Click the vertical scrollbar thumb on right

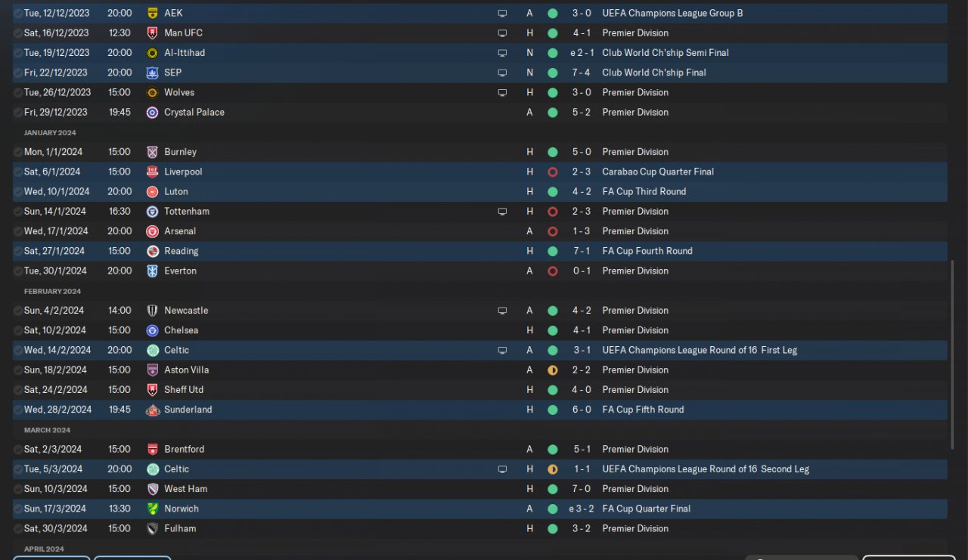pyautogui.click(x=952, y=355)
